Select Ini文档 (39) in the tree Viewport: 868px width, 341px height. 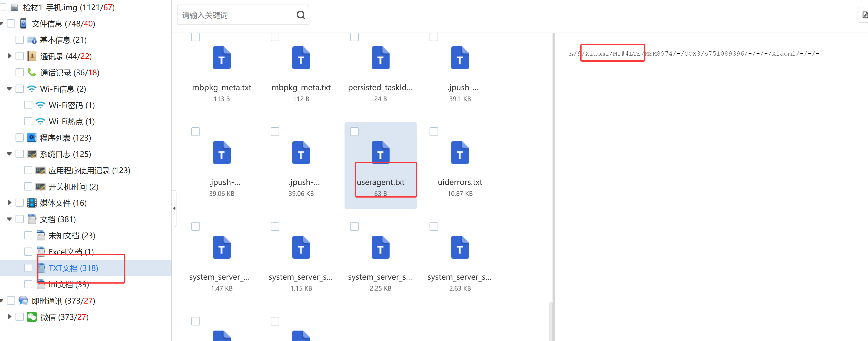pos(69,284)
